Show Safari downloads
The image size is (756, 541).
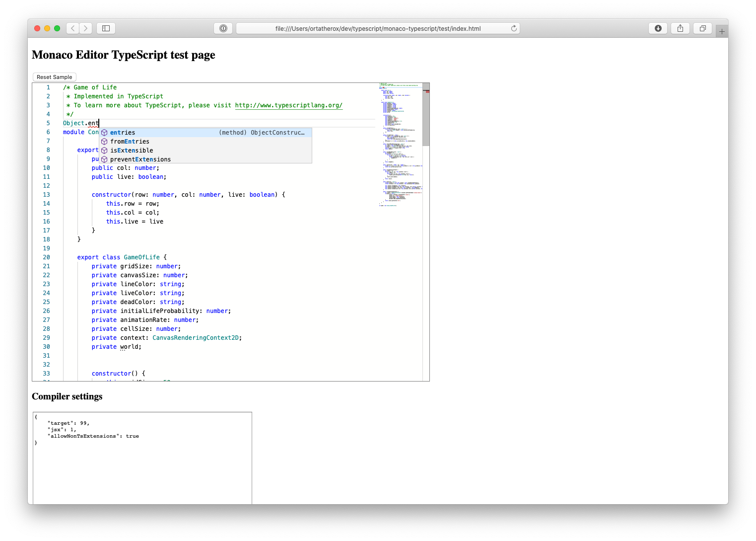tap(658, 28)
